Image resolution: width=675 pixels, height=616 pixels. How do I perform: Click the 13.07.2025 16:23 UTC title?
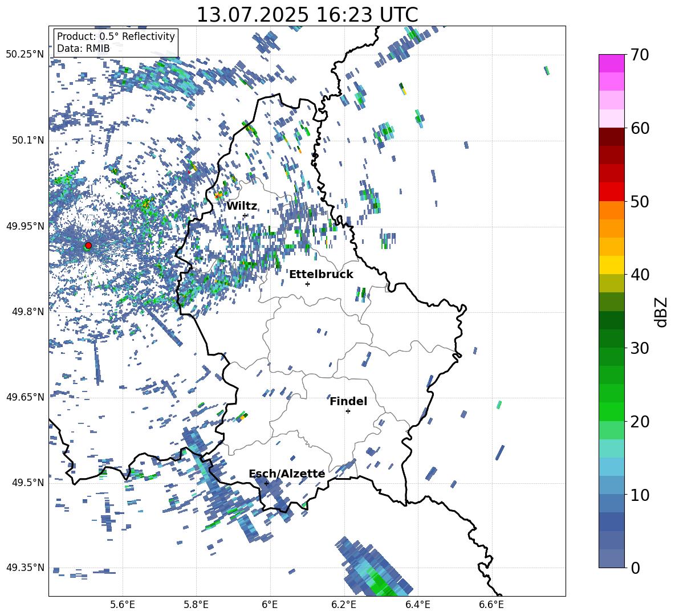tap(307, 15)
